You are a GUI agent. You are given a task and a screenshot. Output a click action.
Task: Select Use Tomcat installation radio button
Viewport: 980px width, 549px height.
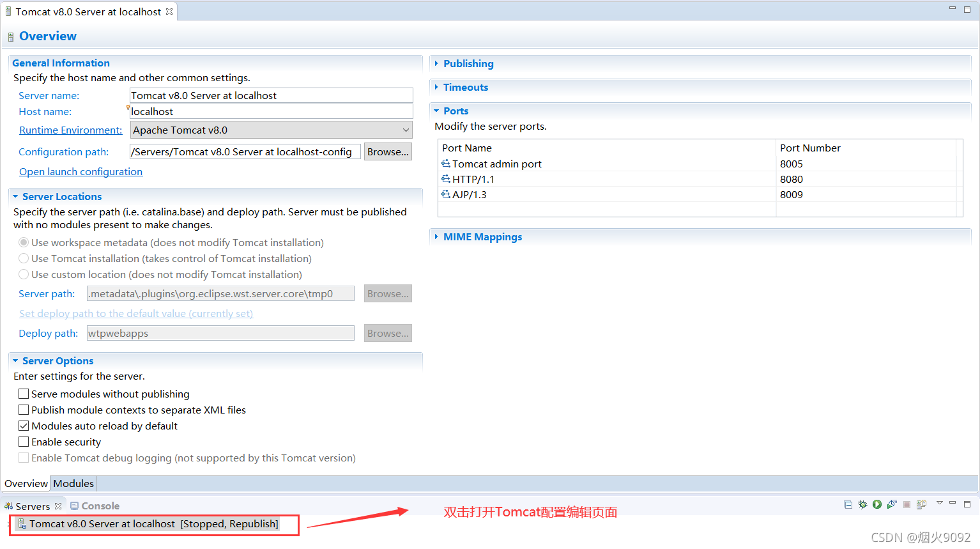click(x=24, y=258)
